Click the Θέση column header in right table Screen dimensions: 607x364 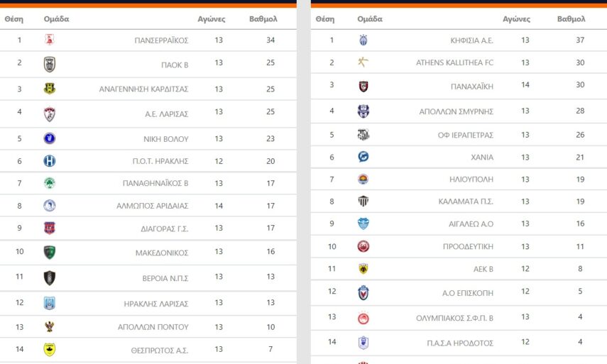point(324,19)
